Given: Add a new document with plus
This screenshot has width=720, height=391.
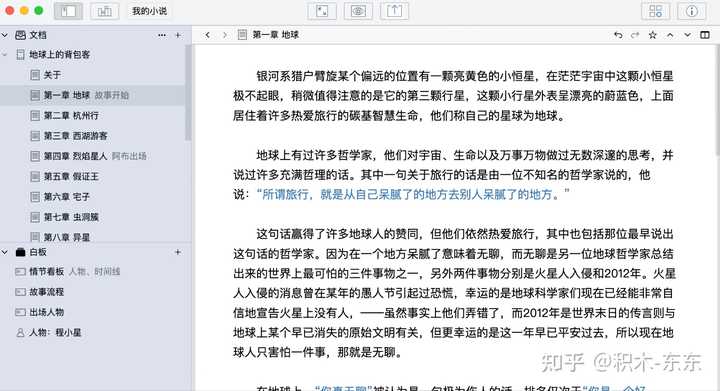Looking at the screenshot, I should pos(178,35).
